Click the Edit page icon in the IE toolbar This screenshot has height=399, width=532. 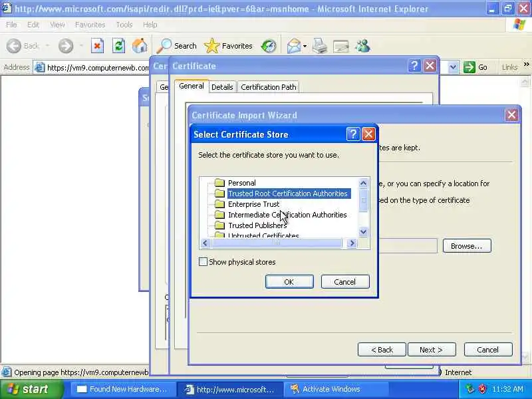click(x=341, y=47)
